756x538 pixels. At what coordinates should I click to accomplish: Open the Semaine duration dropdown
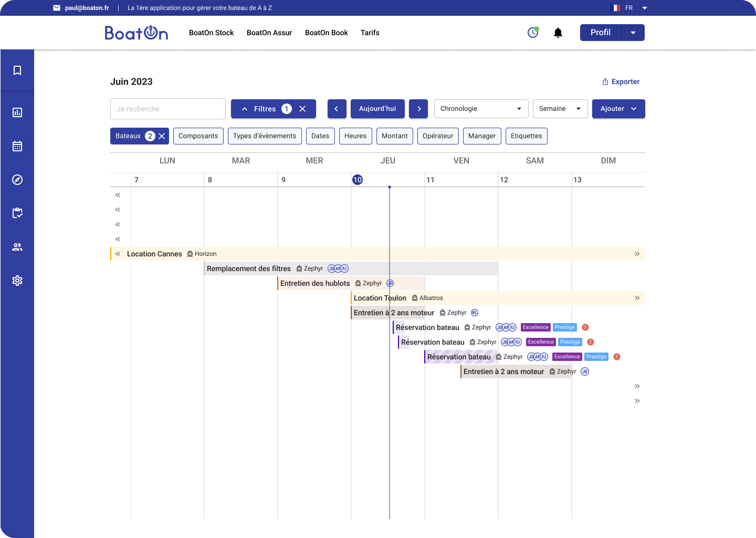(560, 109)
